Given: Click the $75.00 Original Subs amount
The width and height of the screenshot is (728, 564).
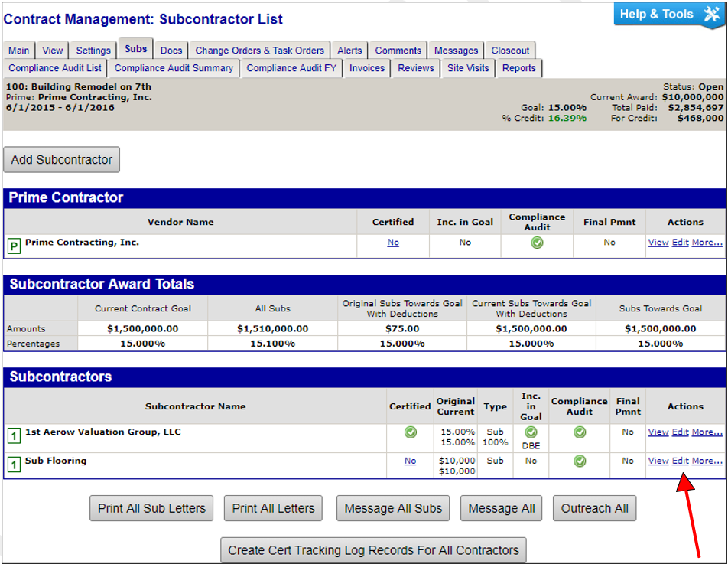Looking at the screenshot, I should coord(402,328).
